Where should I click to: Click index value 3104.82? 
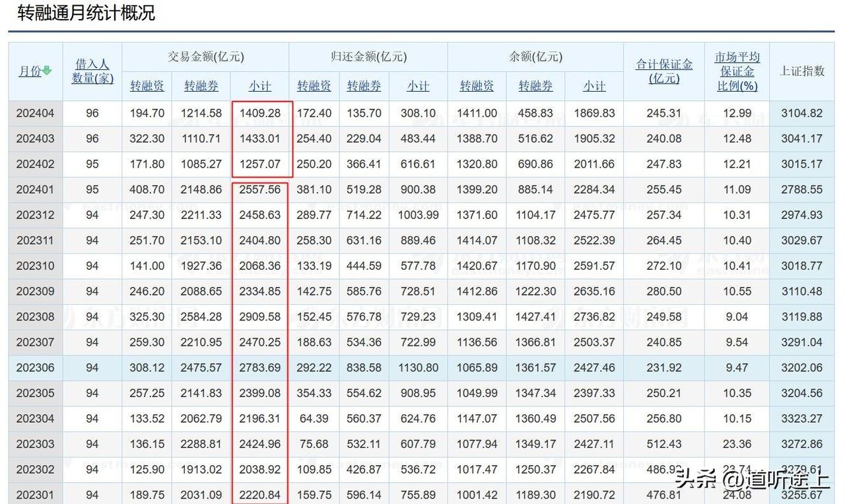tap(802, 113)
